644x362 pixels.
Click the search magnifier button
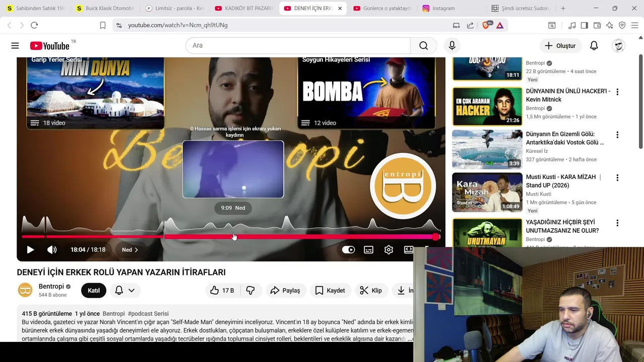pyautogui.click(x=424, y=46)
